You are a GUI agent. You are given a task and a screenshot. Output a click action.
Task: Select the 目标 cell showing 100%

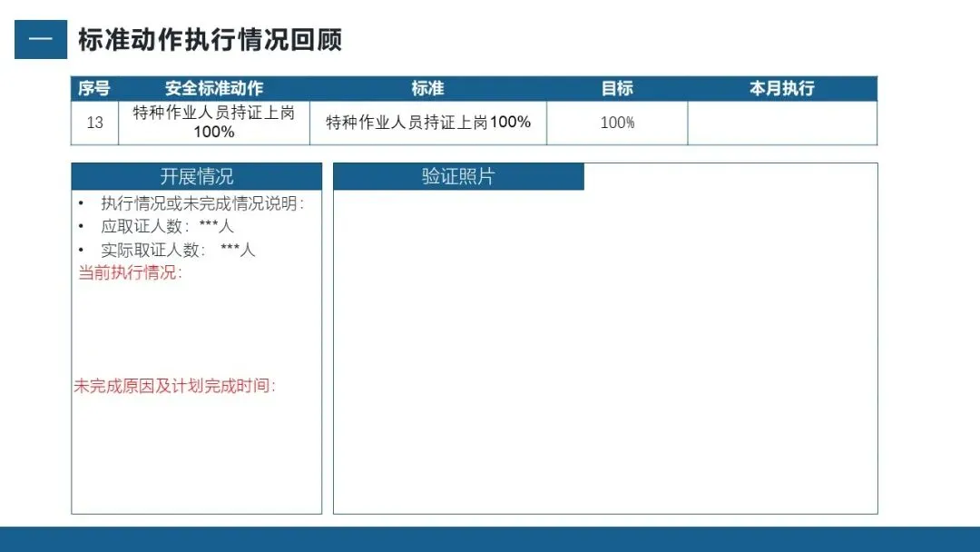[617, 123]
